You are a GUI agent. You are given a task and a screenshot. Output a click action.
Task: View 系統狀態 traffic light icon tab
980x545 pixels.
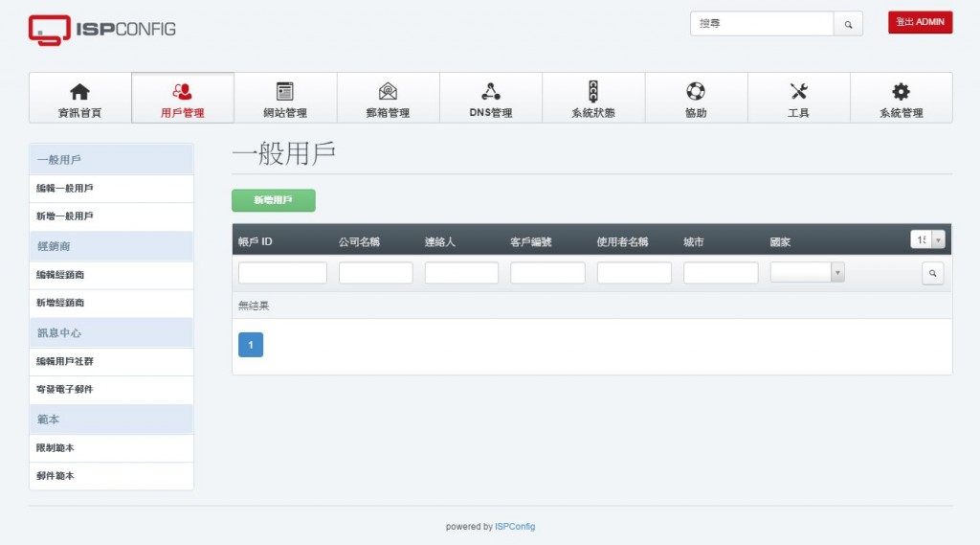[x=593, y=99]
